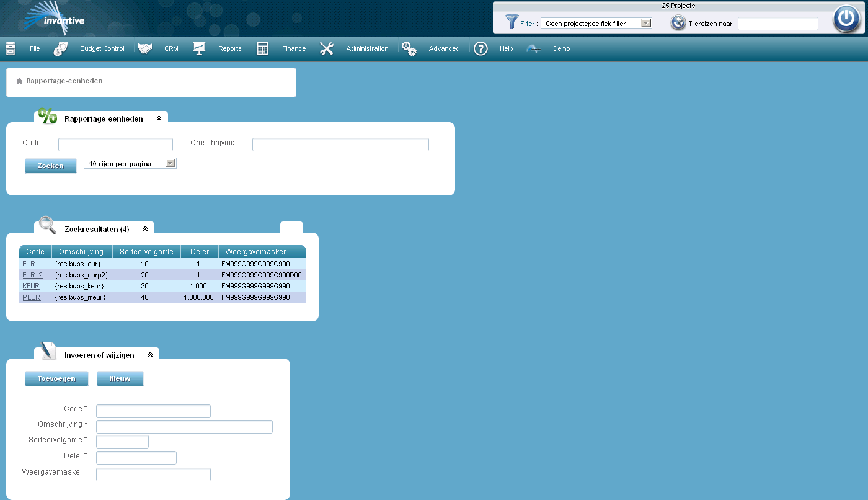Click the Demo icon in menu bar
The height and width of the screenshot is (500, 868).
534,48
